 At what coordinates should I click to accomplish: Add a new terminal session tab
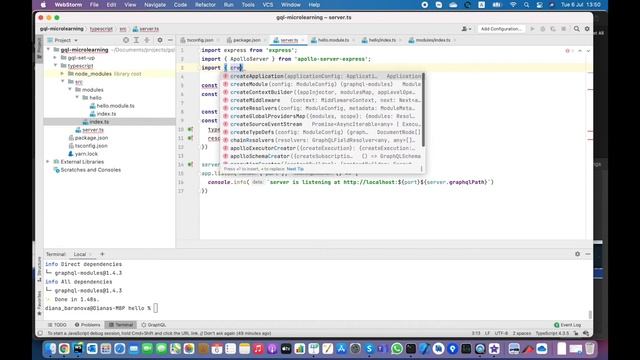(x=102, y=254)
